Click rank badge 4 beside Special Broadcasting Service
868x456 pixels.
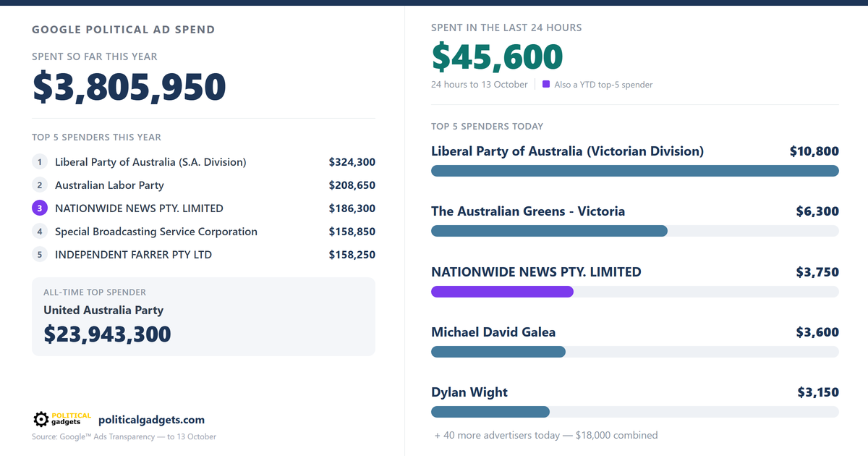click(x=40, y=232)
